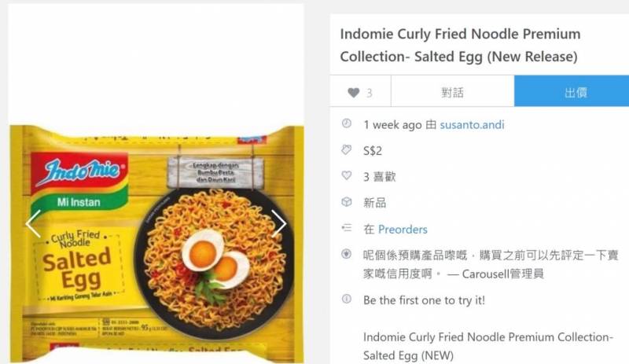Click the S$2 price text
Image resolution: width=629 pixels, height=364 pixels.
[x=373, y=151]
